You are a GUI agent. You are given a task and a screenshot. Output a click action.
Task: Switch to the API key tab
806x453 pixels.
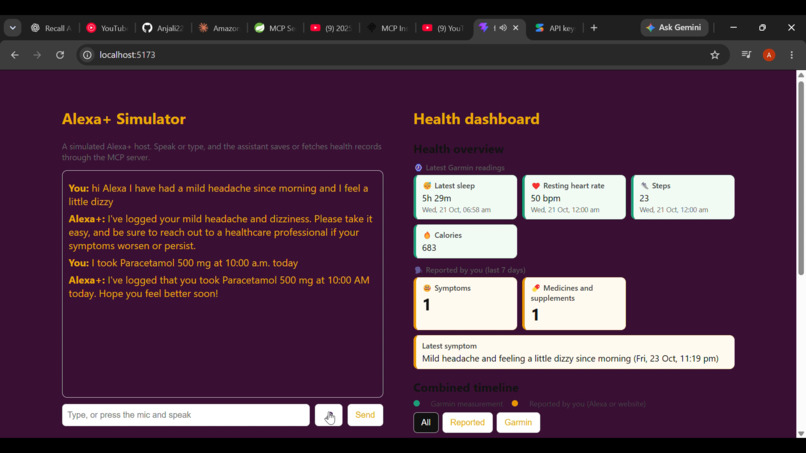tap(555, 28)
